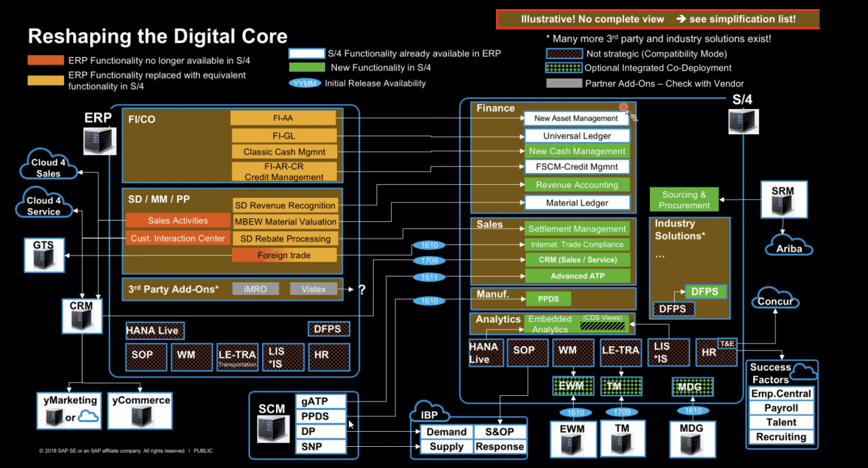Select the gATP entry in SCM
Viewport: 868px width, 468px height.
321,401
